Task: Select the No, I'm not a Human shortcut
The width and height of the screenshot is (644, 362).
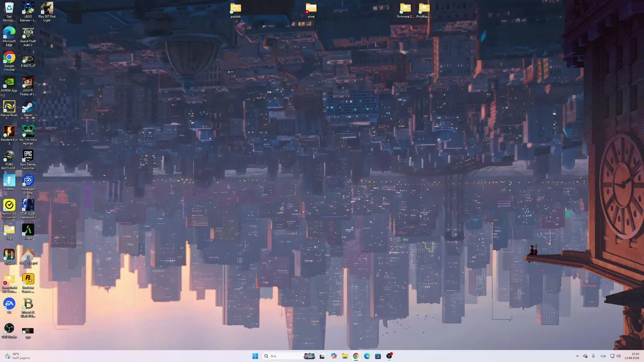Action: click(x=28, y=135)
